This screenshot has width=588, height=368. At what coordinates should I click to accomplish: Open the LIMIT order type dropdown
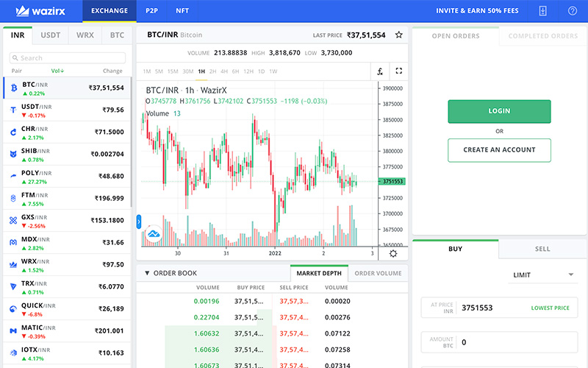click(543, 275)
